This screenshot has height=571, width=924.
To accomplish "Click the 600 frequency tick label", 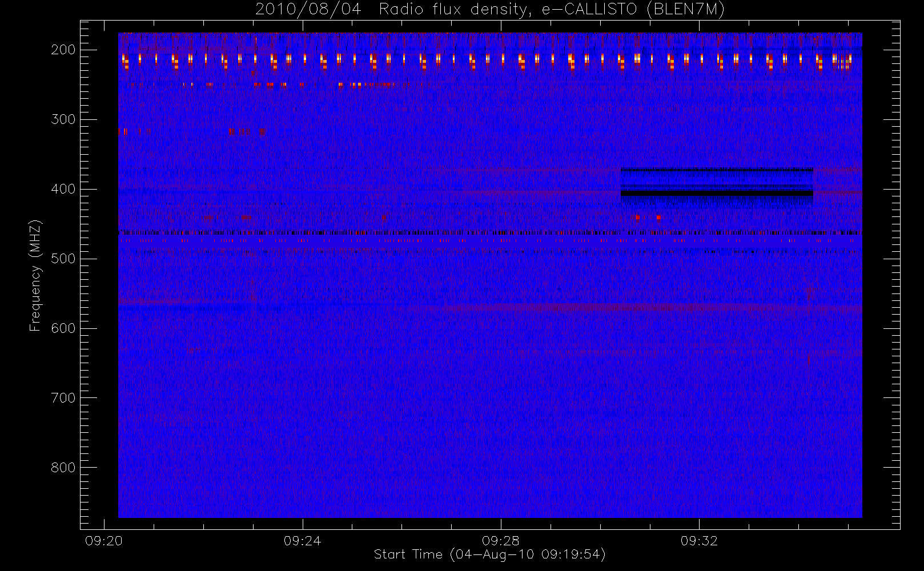I will [63, 328].
